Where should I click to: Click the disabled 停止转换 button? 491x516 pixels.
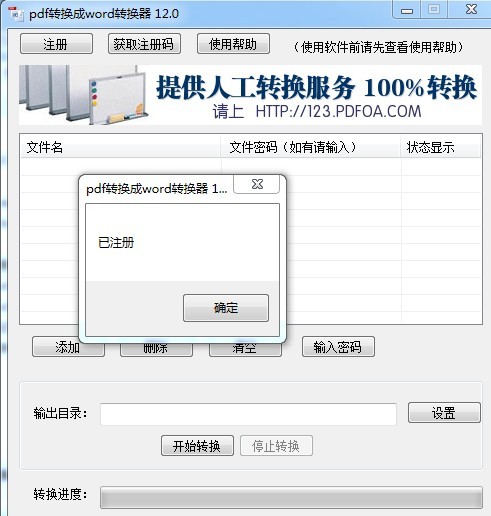coord(276,445)
